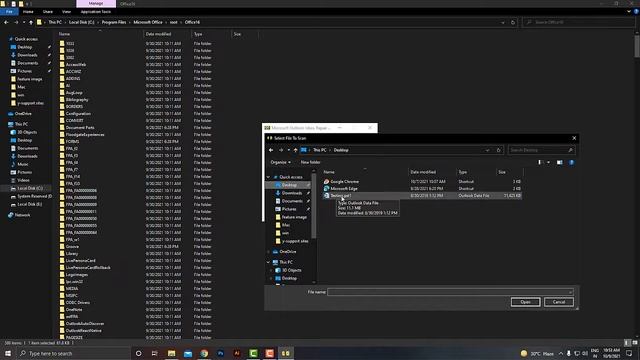Expand OneDrive in dialog tree
Image resolution: width=640 pixels, height=360 pixels.
269,252
